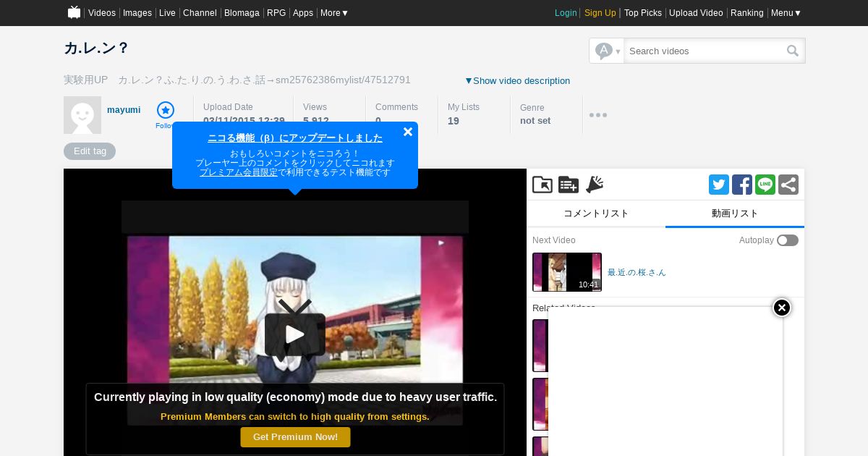This screenshot has width=868, height=456.
Task: Click the magnifying glass search icon
Action: [793, 51]
